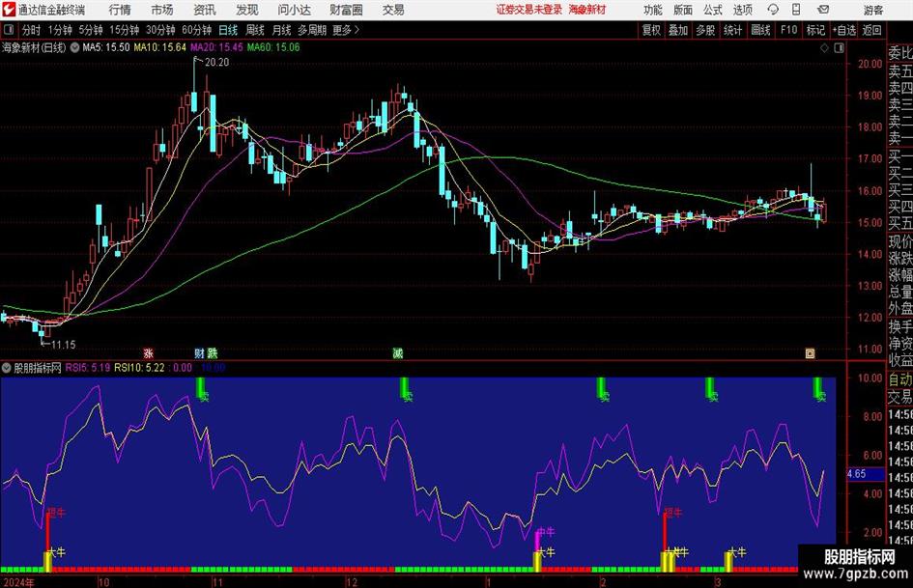Image resolution: width=913 pixels, height=588 pixels.
Task: Open the 选项 menu
Action: (x=742, y=10)
